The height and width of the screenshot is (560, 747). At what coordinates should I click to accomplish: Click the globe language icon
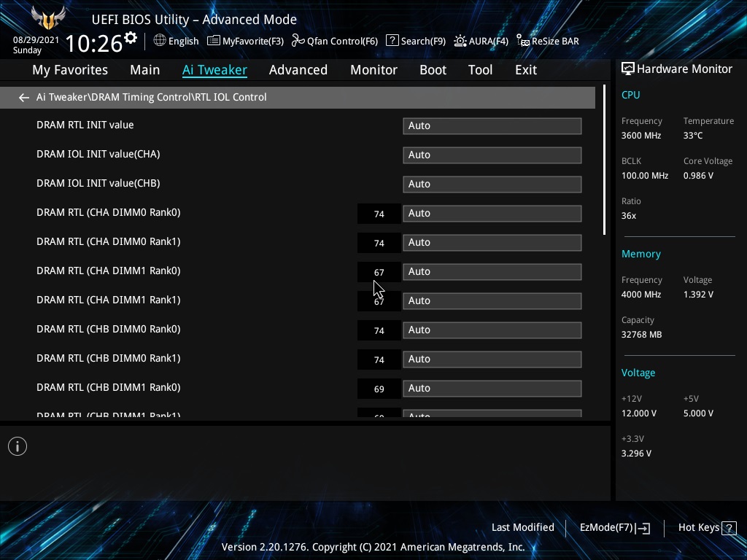160,41
